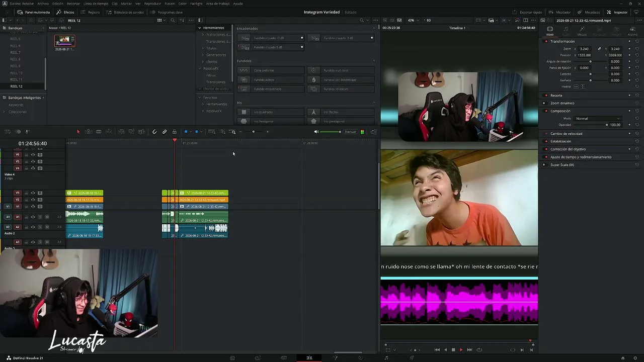
Task: Reset Transformación parameters in Inspector
Action: tap(637, 41)
